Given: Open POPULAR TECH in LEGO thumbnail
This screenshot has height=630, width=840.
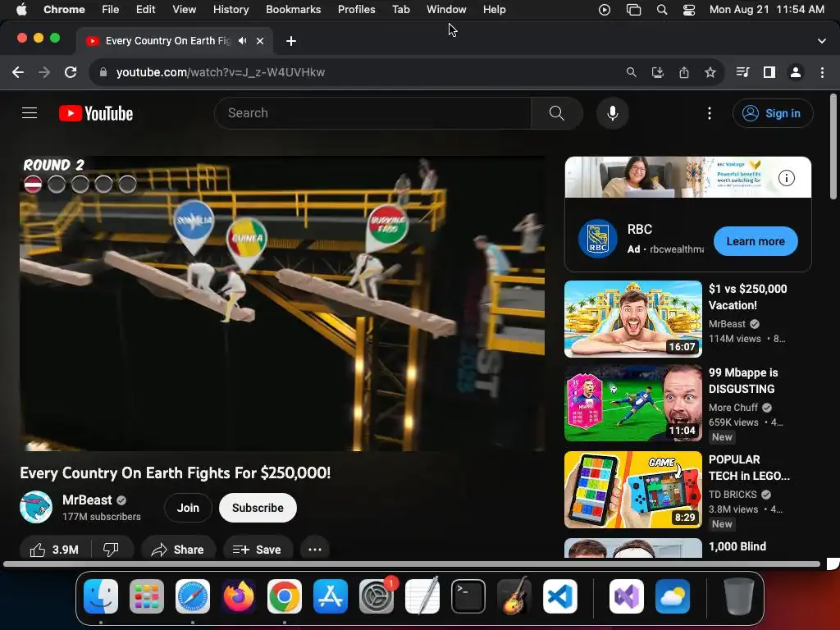Looking at the screenshot, I should [632, 490].
